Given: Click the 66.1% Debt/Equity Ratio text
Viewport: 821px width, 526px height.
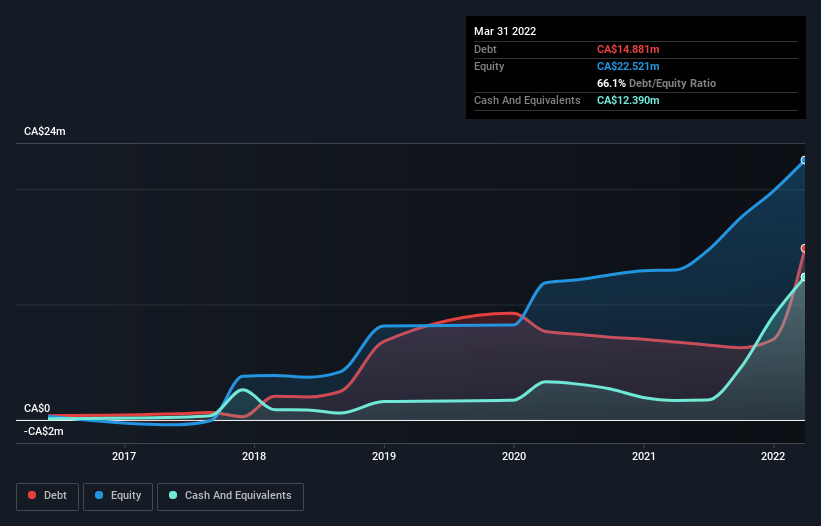Looking at the screenshot, I should pos(656,83).
